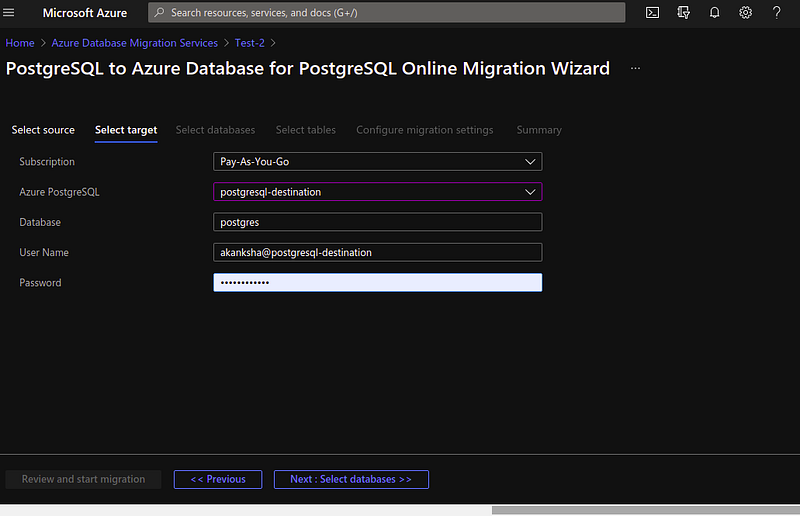Viewport: 800px width, 516px height.
Task: Open Cloud Shell from the top bar
Action: point(652,12)
